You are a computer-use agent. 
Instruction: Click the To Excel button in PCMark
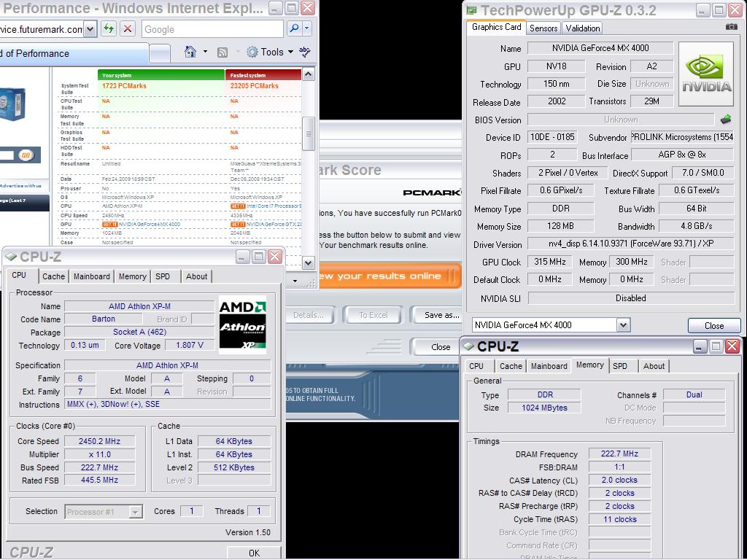pyautogui.click(x=373, y=315)
